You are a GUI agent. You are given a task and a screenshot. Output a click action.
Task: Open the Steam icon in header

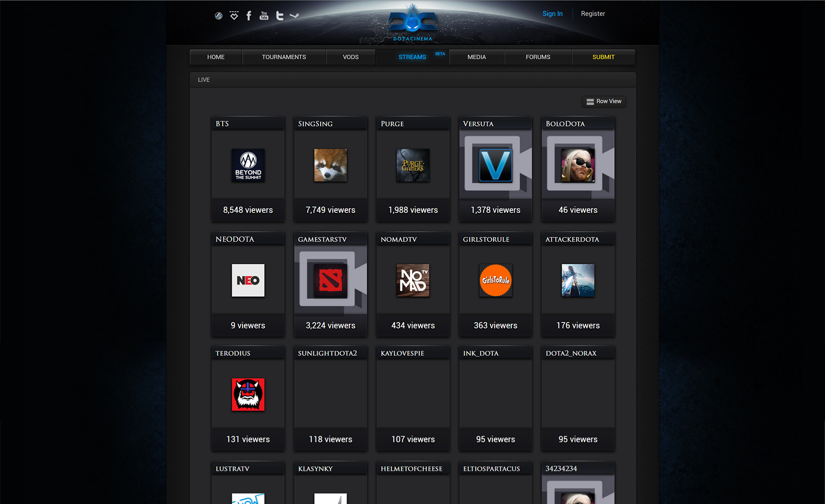coord(295,16)
